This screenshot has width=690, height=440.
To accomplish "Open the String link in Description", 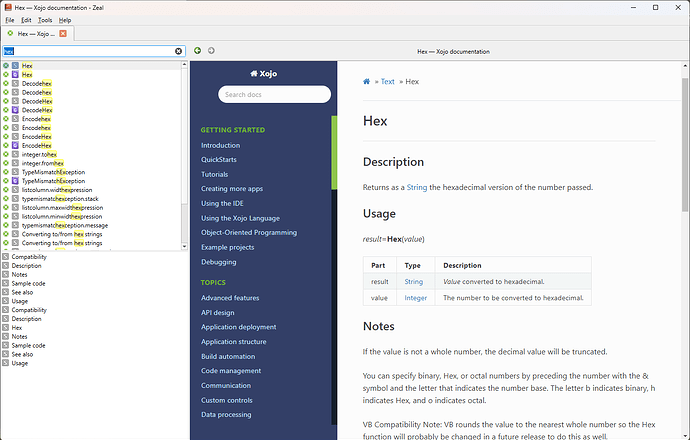I will [417, 187].
